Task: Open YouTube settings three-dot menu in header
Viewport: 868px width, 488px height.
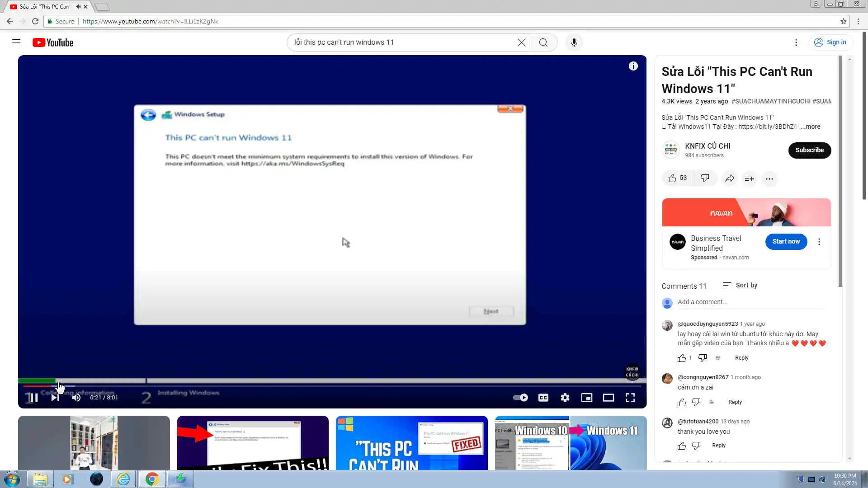Action: point(796,42)
